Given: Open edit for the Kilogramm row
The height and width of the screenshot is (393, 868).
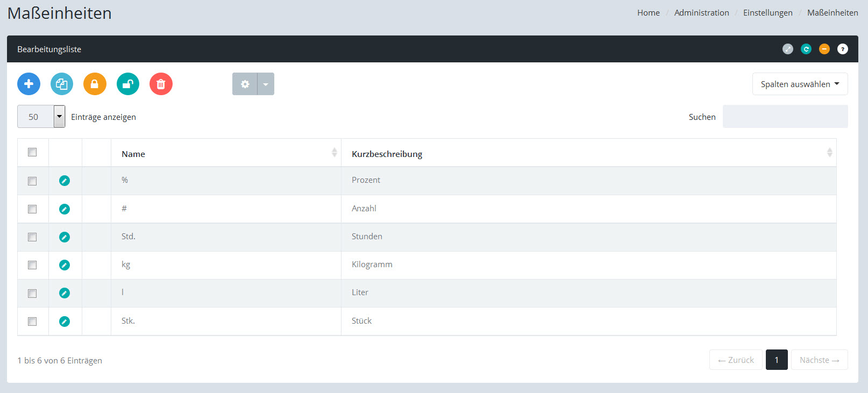Looking at the screenshot, I should 65,265.
